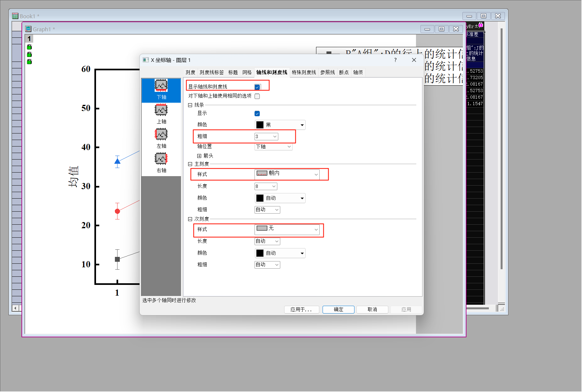582x392 pixels.
Task: Click the X 坐标轴 dialog title icon
Action: pos(146,60)
